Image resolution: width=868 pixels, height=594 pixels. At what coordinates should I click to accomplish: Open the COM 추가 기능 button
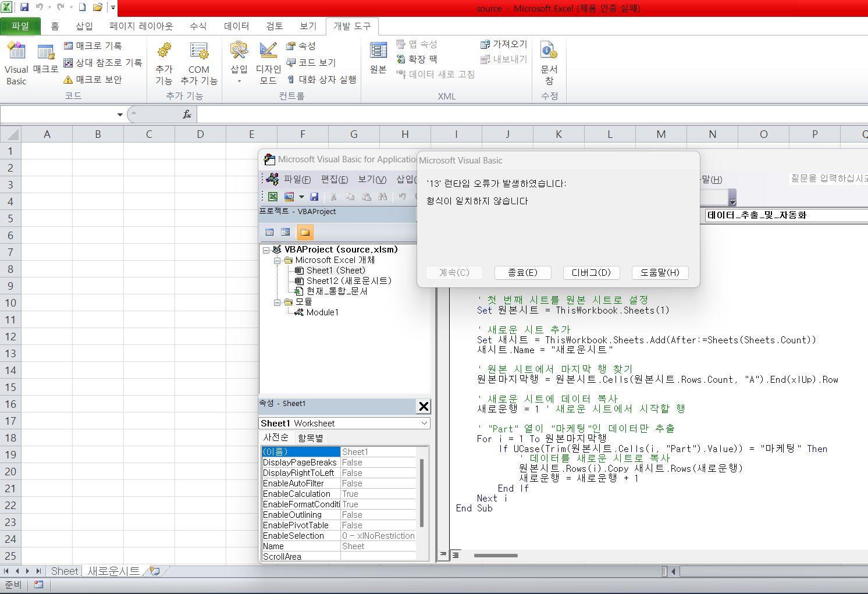pyautogui.click(x=199, y=63)
